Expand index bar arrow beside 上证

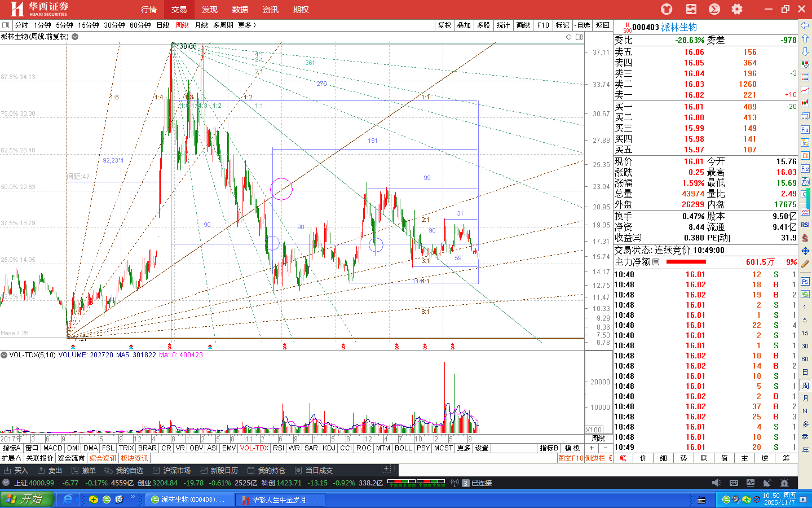(6, 483)
